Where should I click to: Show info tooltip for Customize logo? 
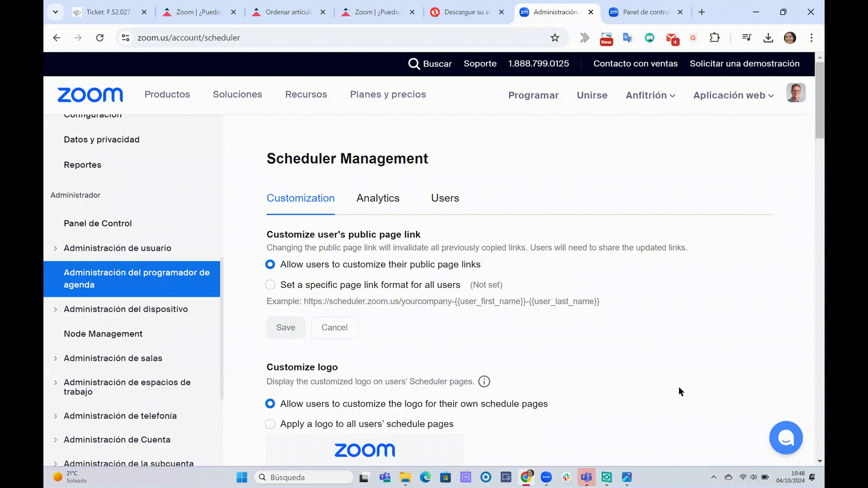(484, 381)
